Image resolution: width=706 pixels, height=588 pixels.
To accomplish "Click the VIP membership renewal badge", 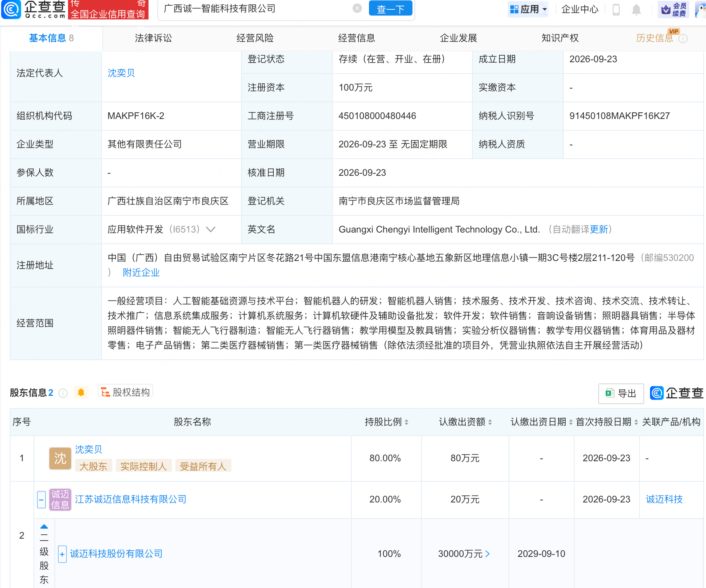I will (673, 9).
